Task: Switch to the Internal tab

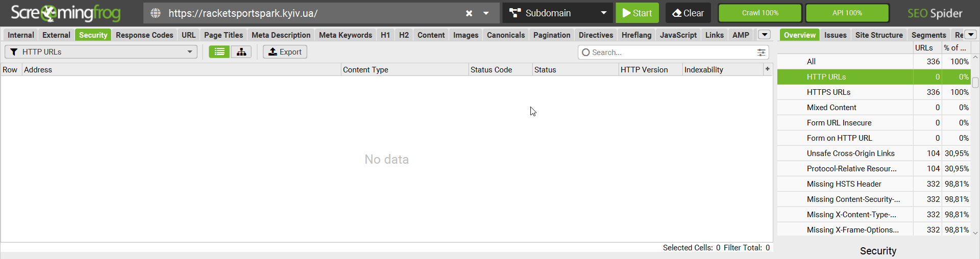Action: (x=21, y=35)
